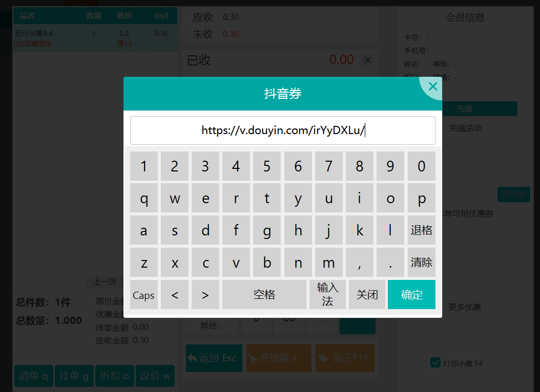The height and width of the screenshot is (392, 540).
Task: Tap the letter k key
Action: click(360, 230)
